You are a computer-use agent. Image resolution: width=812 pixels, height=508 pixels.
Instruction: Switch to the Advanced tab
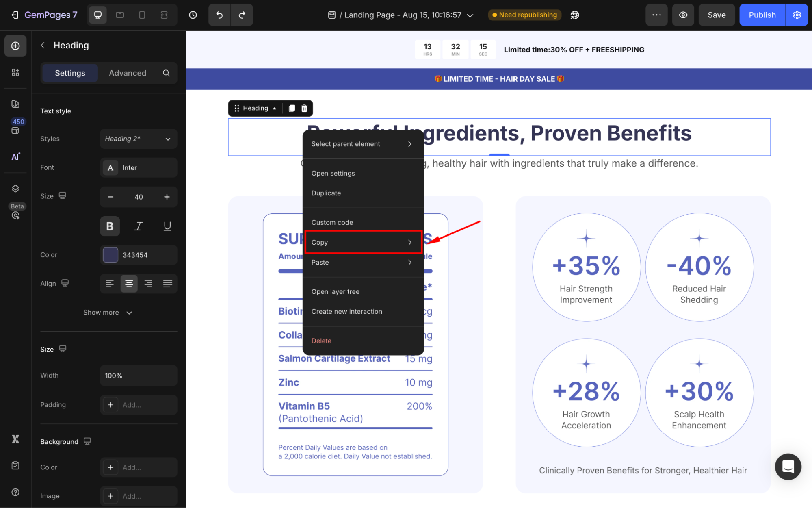coord(127,73)
